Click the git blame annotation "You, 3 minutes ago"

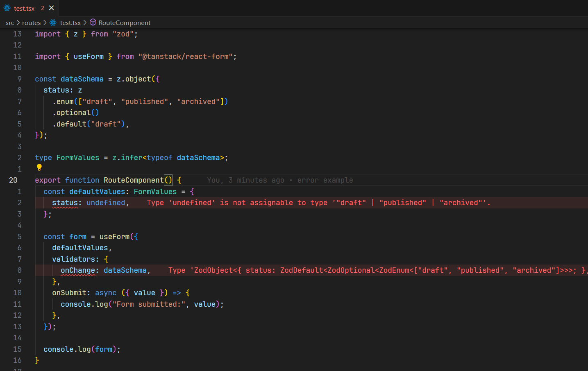[245, 180]
